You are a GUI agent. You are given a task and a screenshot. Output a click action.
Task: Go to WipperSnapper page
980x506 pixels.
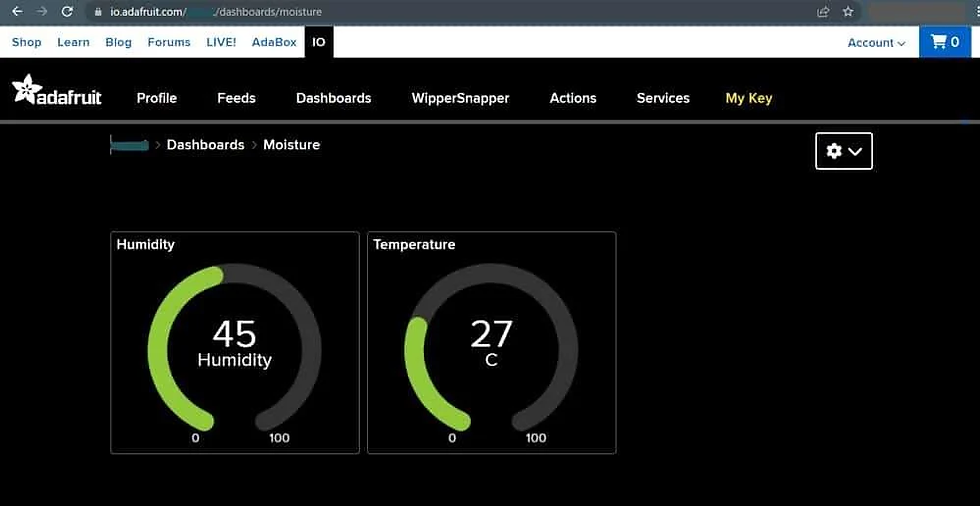click(x=460, y=98)
